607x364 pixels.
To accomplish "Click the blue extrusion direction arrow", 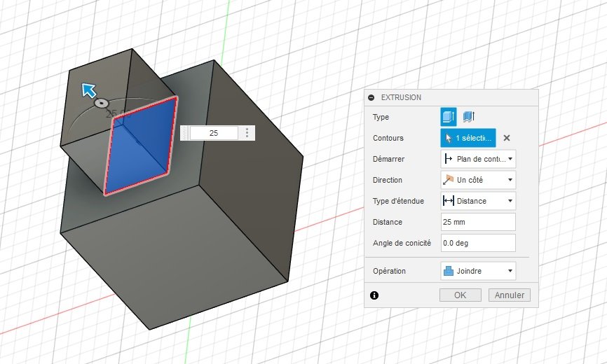I will [x=89, y=90].
